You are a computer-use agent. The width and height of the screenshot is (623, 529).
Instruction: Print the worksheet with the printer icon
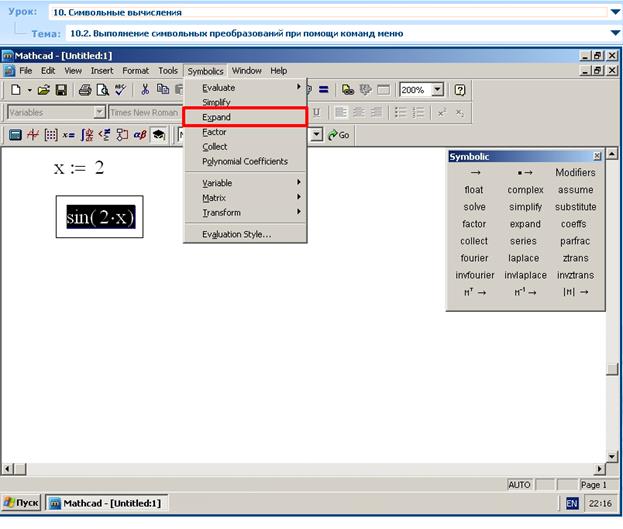click(x=85, y=90)
